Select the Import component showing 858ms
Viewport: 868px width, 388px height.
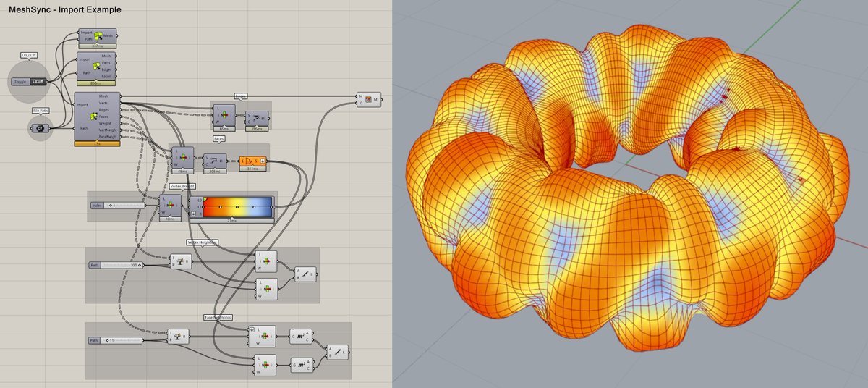tap(97, 66)
